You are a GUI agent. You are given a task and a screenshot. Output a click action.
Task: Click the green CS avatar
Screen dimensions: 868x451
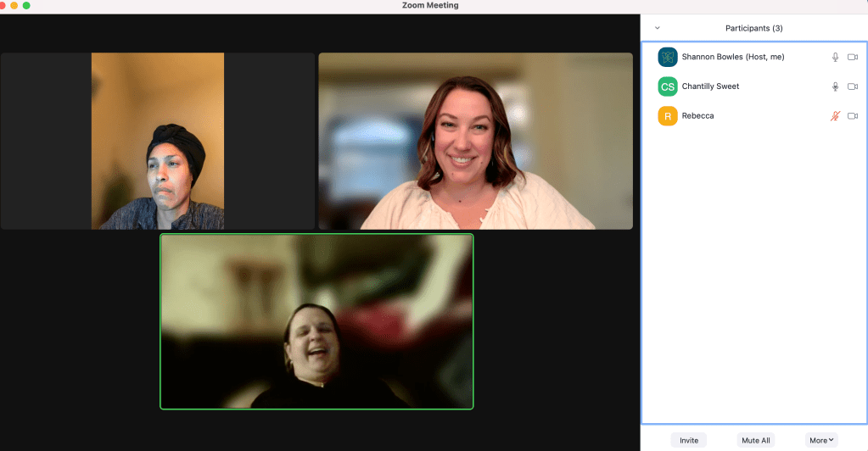(668, 86)
